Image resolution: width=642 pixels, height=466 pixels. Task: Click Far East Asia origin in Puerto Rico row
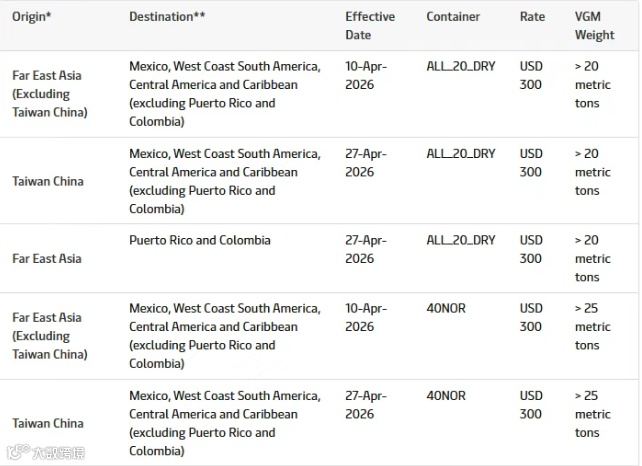tap(46, 258)
